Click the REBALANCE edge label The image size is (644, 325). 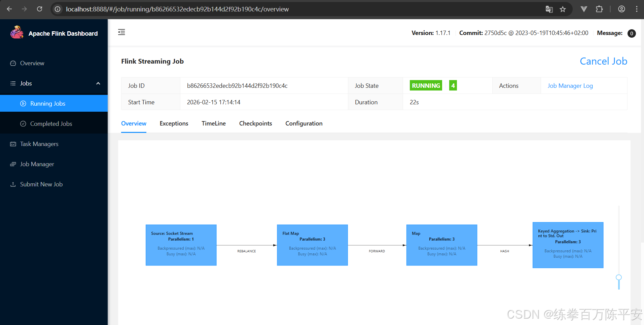(247, 251)
